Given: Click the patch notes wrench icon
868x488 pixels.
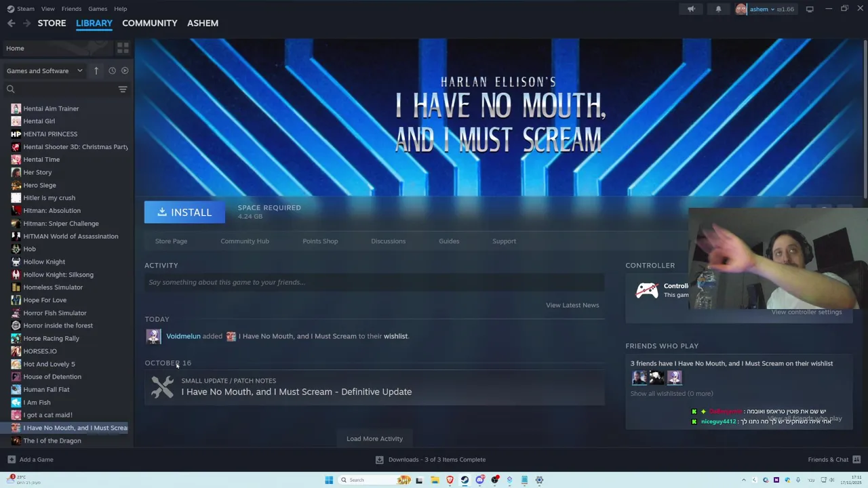Looking at the screenshot, I should coord(162,387).
